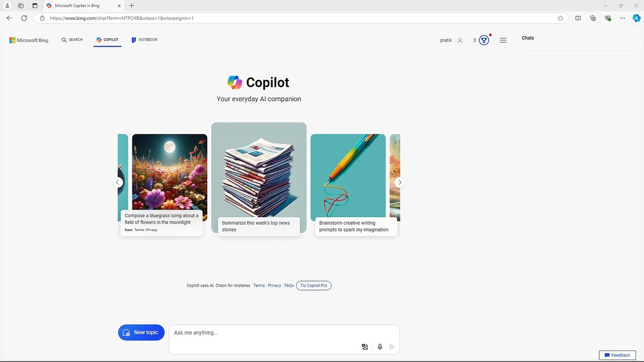Open Browser essentials icon

[608, 18]
